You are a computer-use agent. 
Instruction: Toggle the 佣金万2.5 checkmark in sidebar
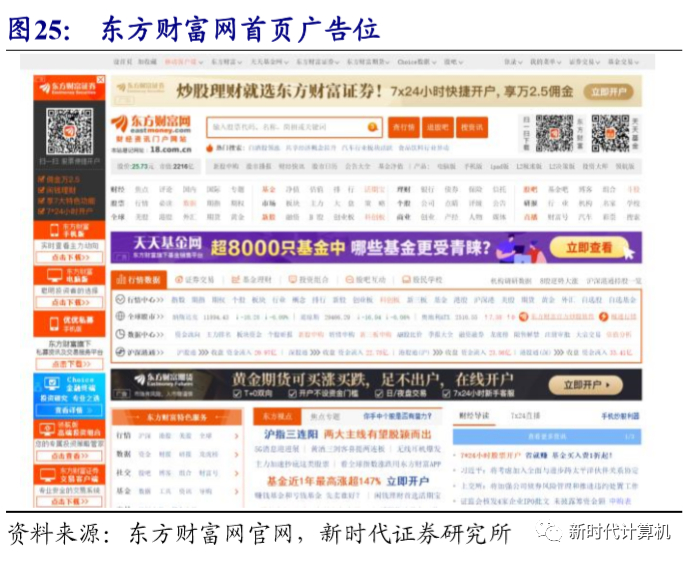[x=41, y=179]
